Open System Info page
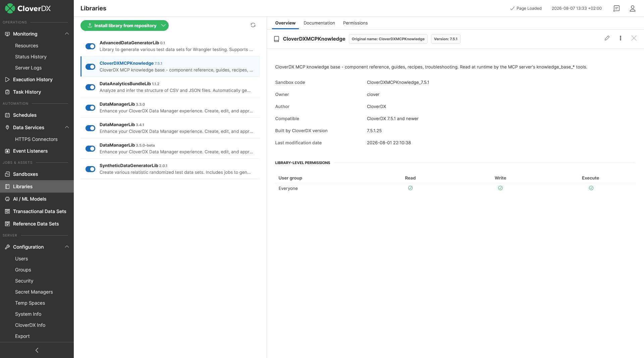Viewport: 644px width, 358px height. pos(28,314)
